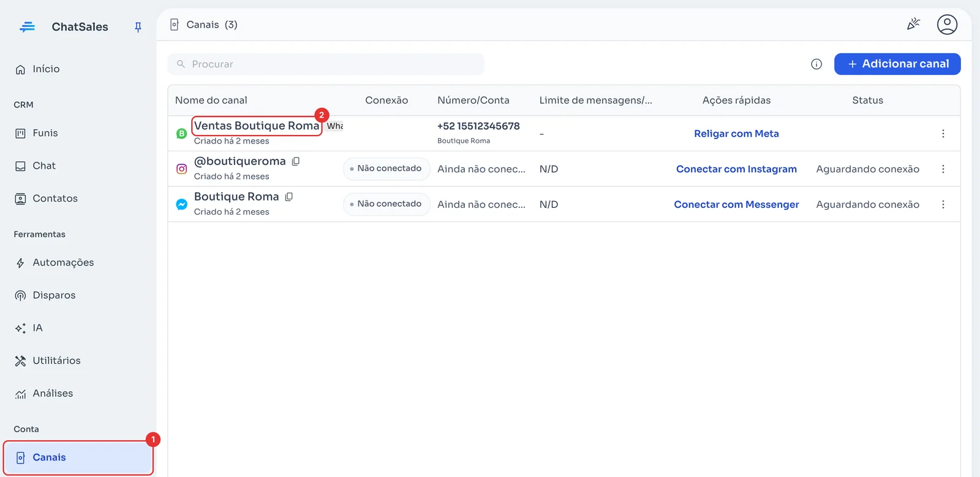Screen dimensions: 980x477
Task: Click the @boutiqueroma channel name
Action: coord(240,161)
